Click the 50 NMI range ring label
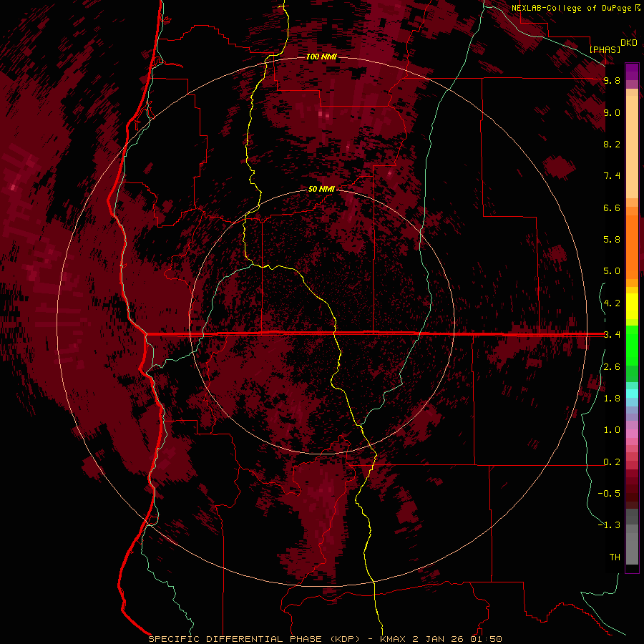 (321, 189)
